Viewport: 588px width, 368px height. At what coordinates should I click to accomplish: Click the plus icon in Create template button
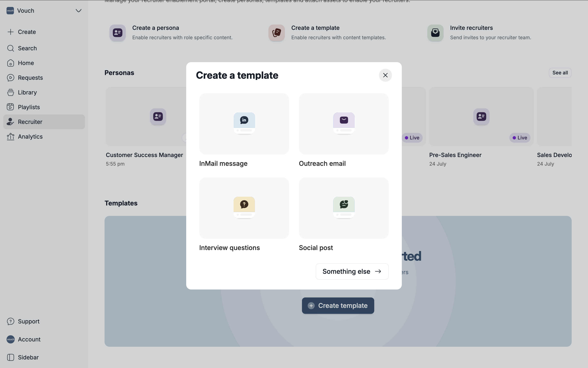(311, 306)
